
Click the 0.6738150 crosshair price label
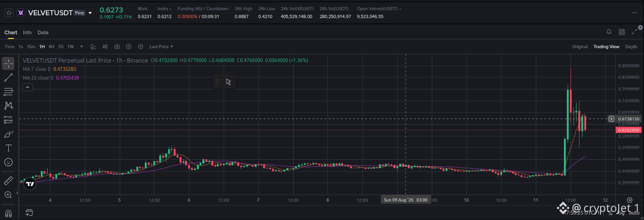tap(628, 119)
